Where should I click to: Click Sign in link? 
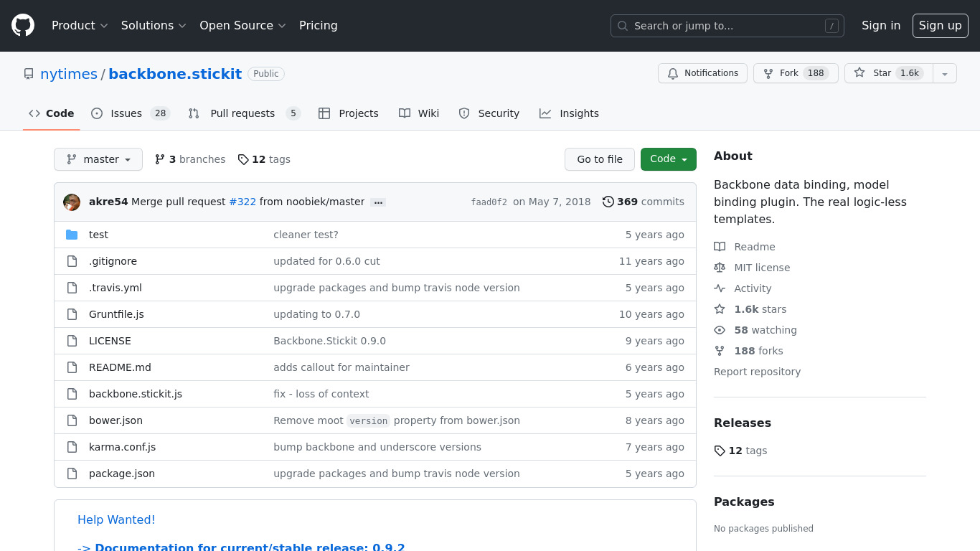880,25
